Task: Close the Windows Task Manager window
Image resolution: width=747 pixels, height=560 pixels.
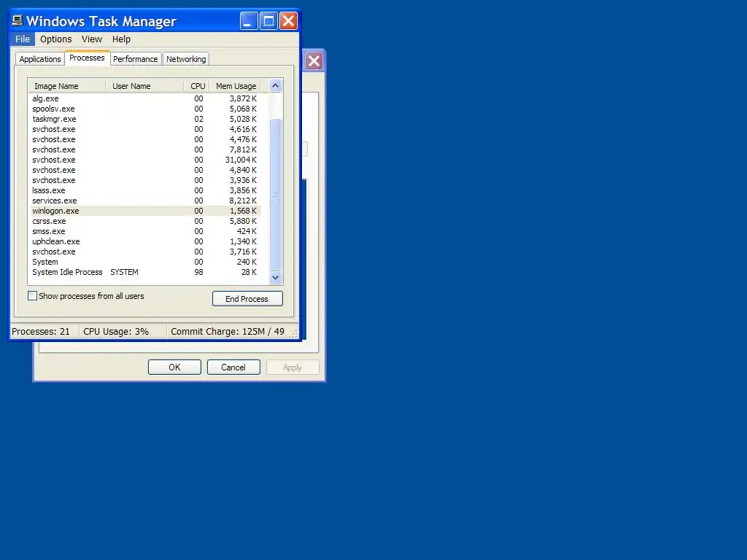Action: coord(288,21)
